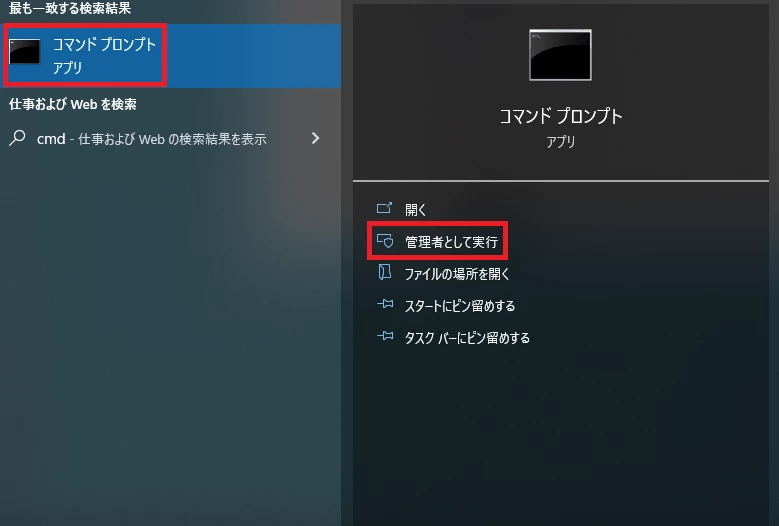Open cmd 仕事および Web の検索結果を表示

pos(152,139)
